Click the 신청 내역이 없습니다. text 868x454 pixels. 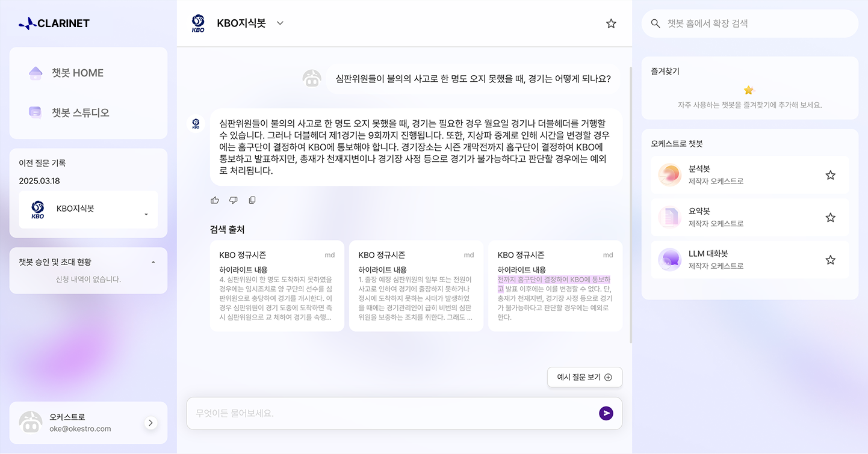point(88,279)
